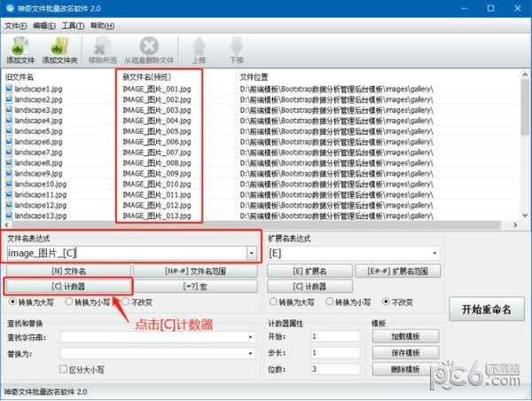Click the 文件名表达式 text field
Screen dimensions: 532x401
click(x=127, y=254)
